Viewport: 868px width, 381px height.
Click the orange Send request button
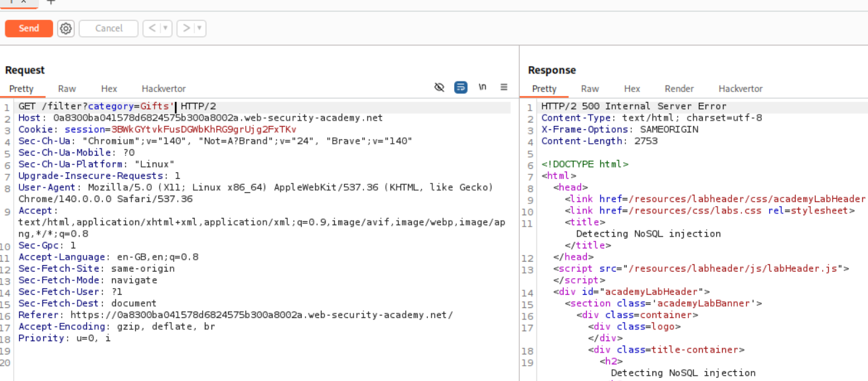pos(29,28)
